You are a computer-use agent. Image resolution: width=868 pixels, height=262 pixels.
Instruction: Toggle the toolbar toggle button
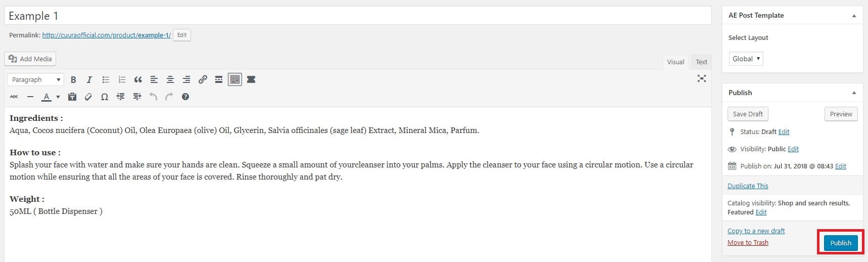point(235,79)
